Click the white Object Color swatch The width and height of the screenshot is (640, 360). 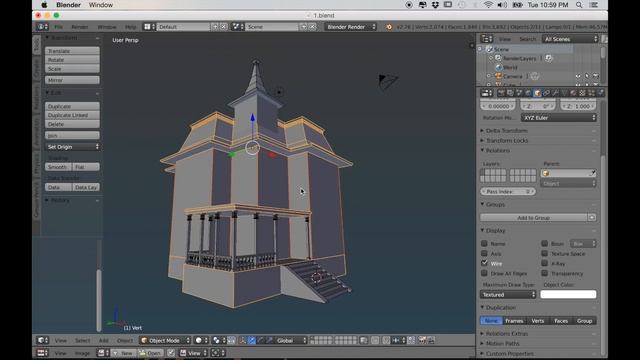point(568,294)
